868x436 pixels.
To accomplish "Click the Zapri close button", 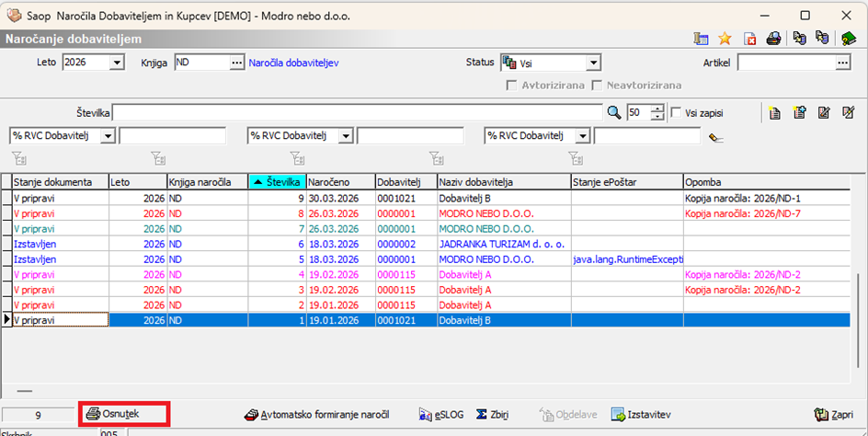I will click(834, 415).
